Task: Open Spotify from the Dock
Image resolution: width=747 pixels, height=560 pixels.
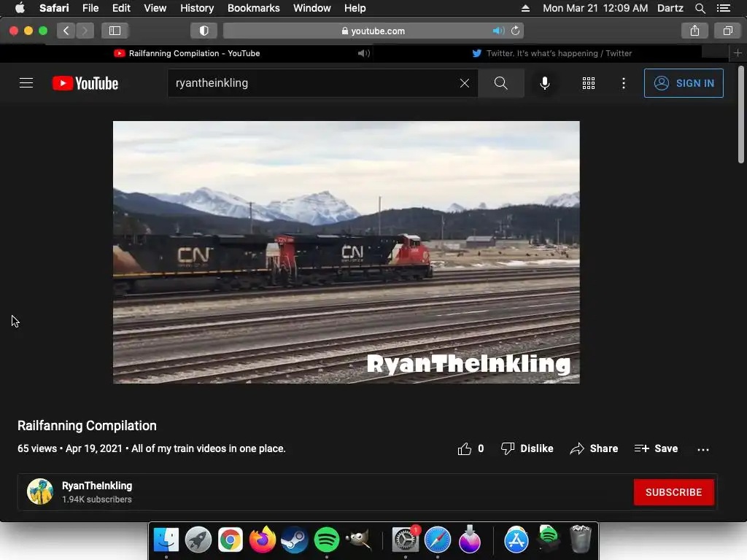Action: click(x=326, y=540)
